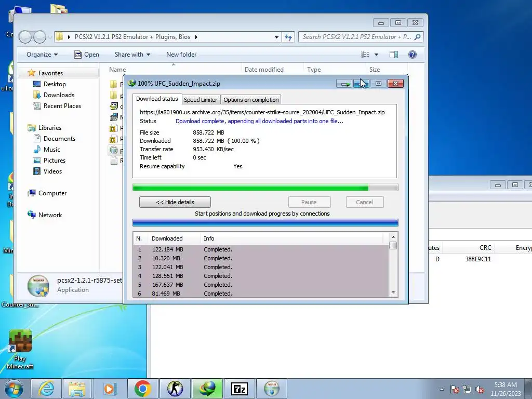Open the Share with dropdown

pos(132,55)
